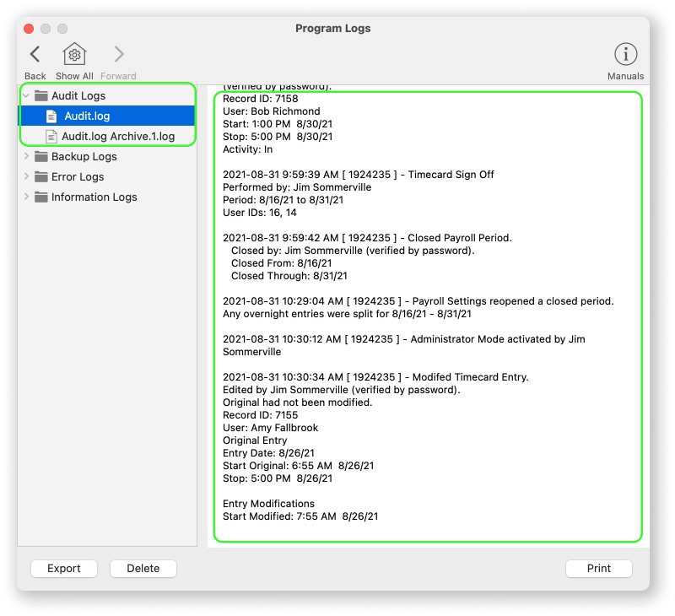Select the Backup Logs tree row
This screenshot has width=675, height=616.
(106, 157)
